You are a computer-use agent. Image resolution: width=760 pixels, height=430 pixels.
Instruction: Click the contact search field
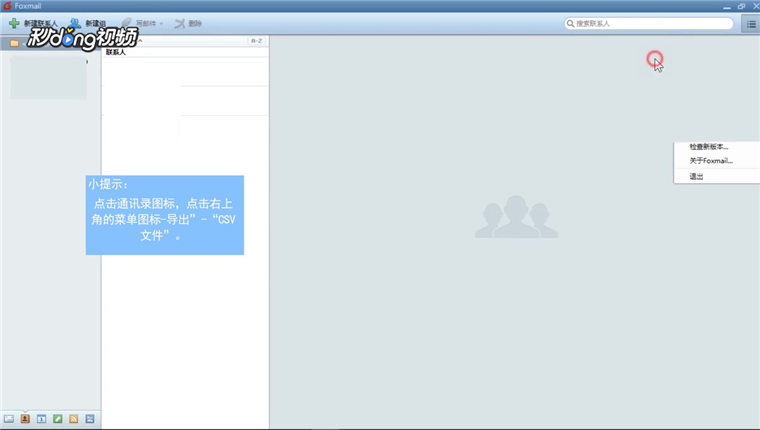coord(649,23)
